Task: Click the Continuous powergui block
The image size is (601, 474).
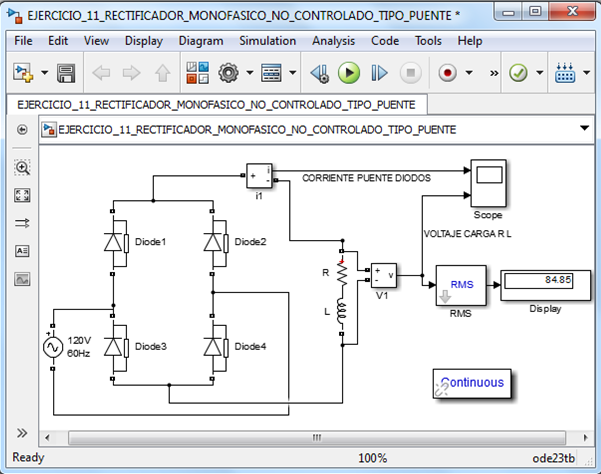Action: (474, 383)
